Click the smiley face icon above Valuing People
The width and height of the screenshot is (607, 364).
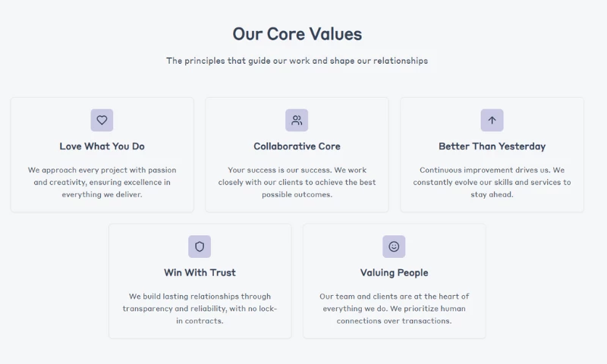point(394,246)
